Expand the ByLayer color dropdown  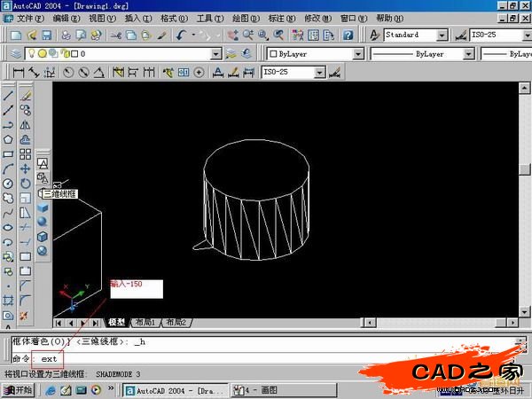point(358,53)
